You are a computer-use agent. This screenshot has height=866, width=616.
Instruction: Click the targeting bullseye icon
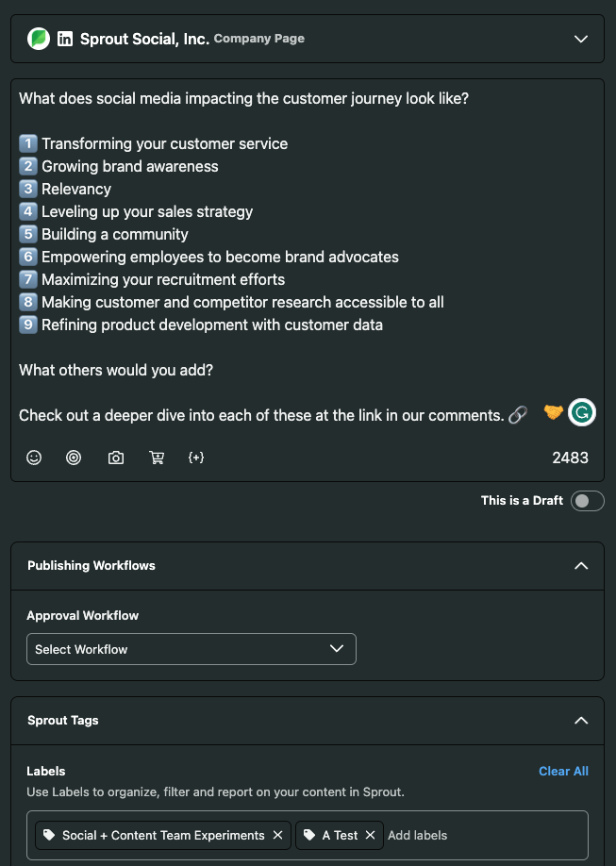pyautogui.click(x=74, y=458)
